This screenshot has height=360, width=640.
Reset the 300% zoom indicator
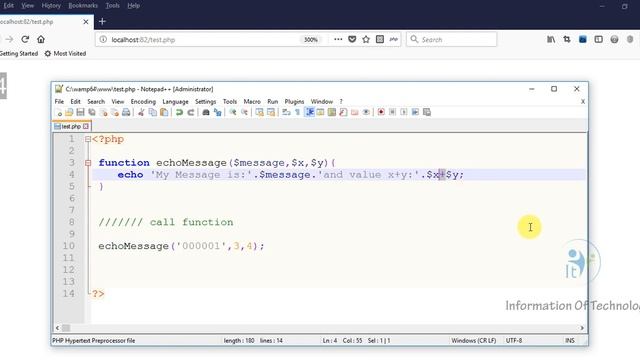click(x=311, y=40)
